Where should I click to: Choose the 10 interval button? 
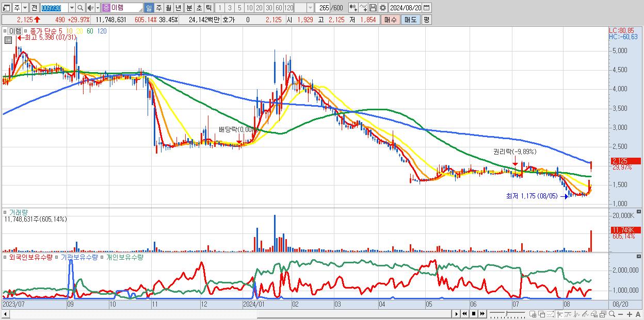(249, 8)
